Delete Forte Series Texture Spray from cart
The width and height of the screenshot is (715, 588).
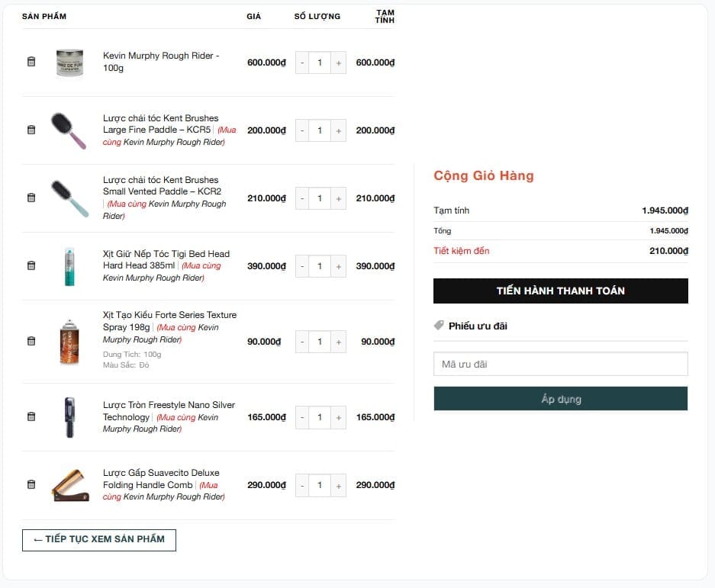coord(31,341)
